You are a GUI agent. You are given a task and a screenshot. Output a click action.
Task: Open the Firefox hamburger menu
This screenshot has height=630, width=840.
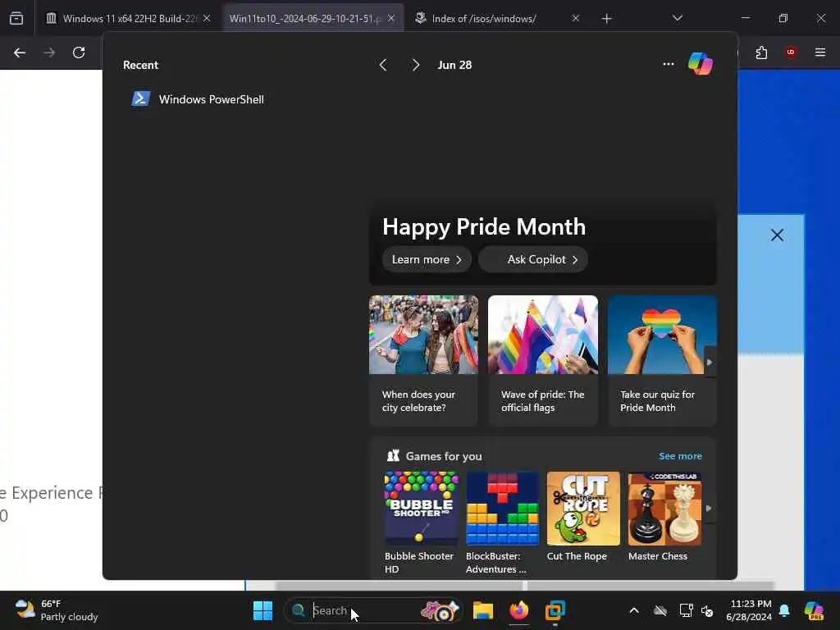pos(820,52)
